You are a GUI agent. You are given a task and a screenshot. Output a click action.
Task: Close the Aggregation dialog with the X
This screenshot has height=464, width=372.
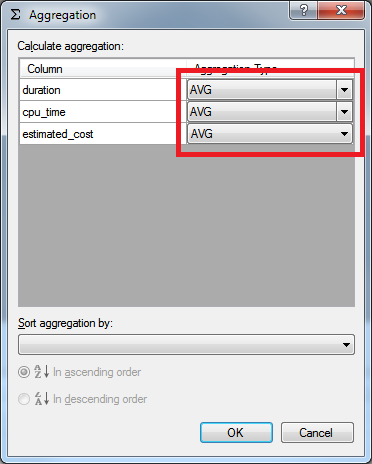341,11
